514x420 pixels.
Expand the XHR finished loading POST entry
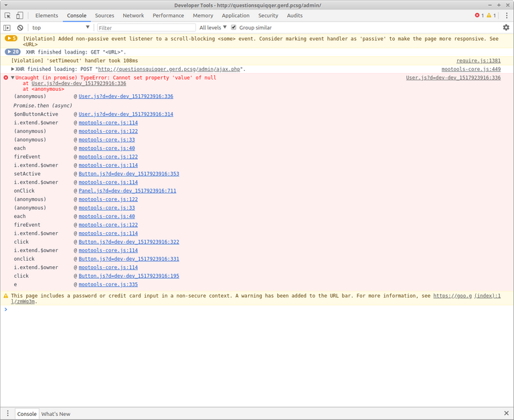coord(13,69)
